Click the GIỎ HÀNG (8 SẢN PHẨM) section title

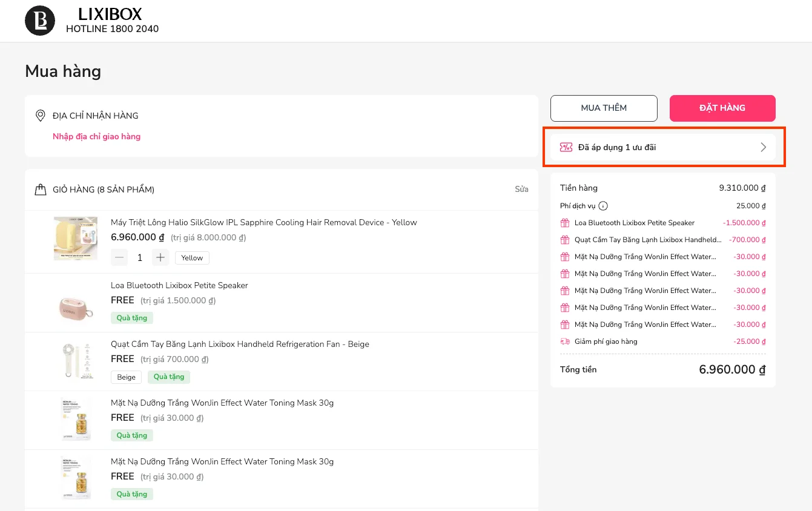(x=104, y=190)
